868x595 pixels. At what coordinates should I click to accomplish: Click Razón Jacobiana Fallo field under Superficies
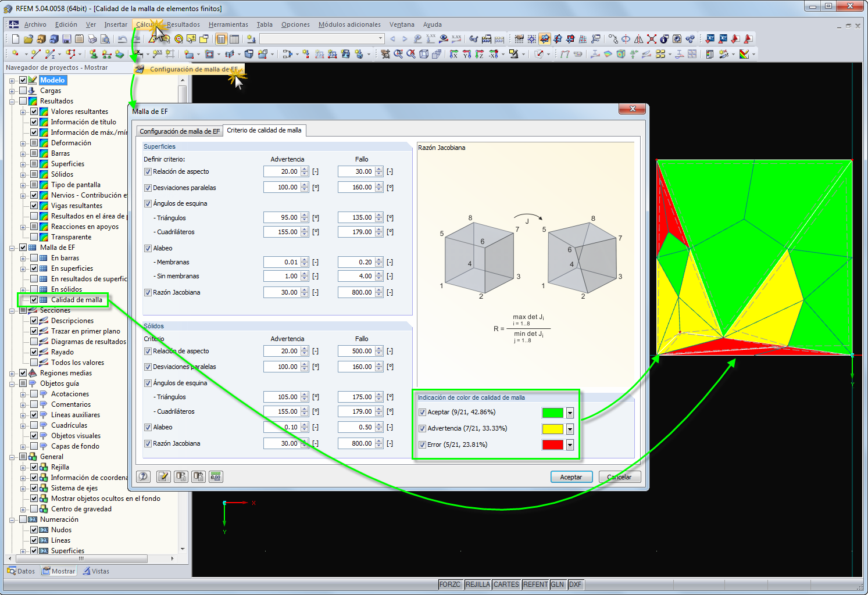pyautogui.click(x=356, y=292)
